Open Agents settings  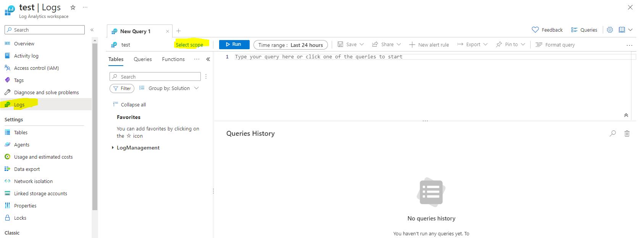(21, 145)
